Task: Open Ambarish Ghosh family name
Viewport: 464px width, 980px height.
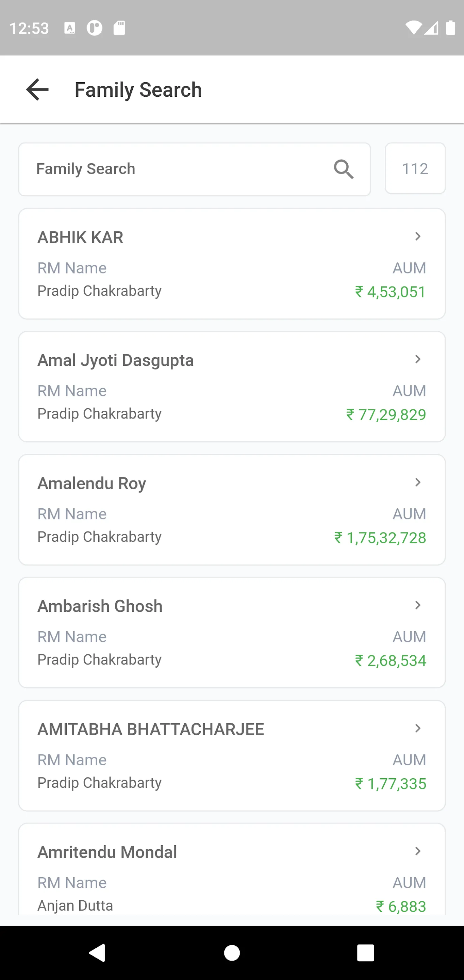Action: [100, 606]
